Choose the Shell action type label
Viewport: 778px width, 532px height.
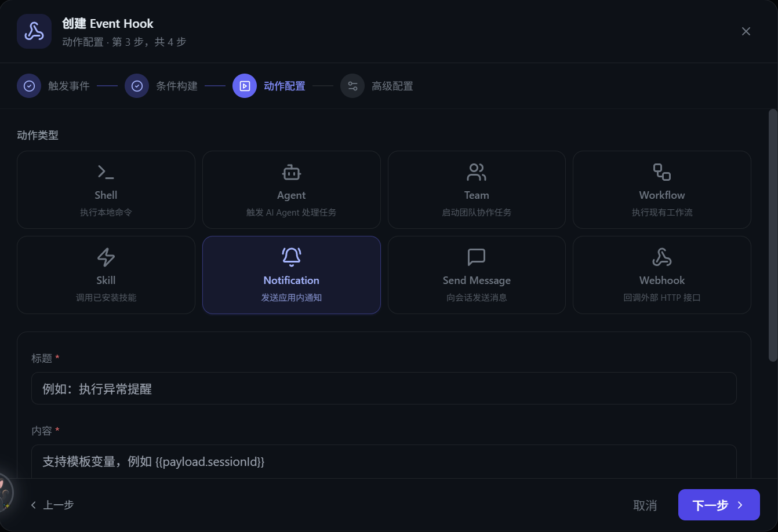tap(106, 195)
